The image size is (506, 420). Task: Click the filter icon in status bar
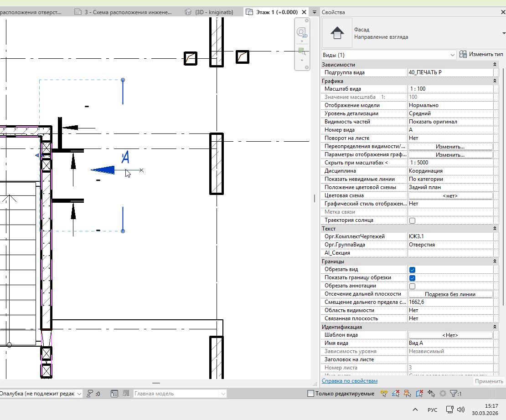(454, 394)
